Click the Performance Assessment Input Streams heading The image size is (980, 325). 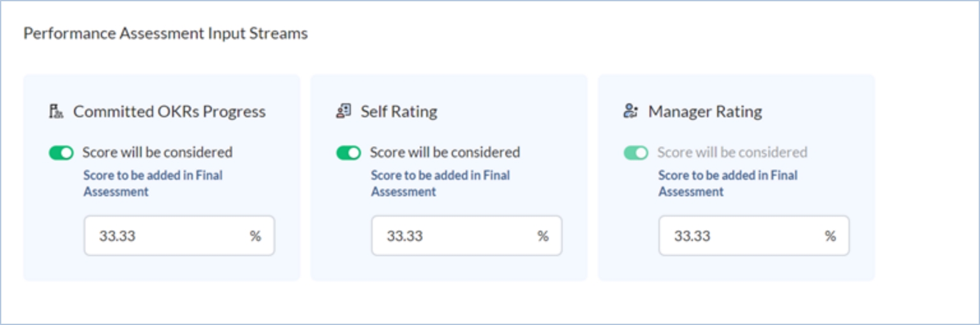point(165,33)
